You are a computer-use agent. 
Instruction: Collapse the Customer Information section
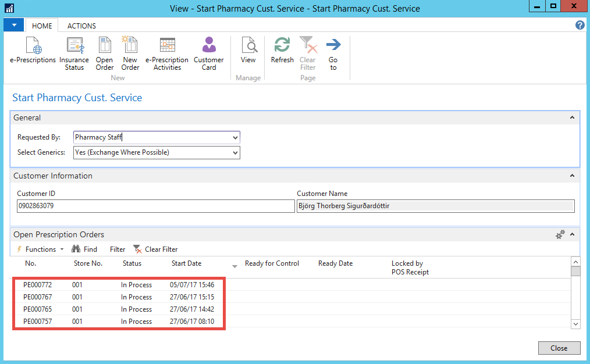(x=572, y=176)
